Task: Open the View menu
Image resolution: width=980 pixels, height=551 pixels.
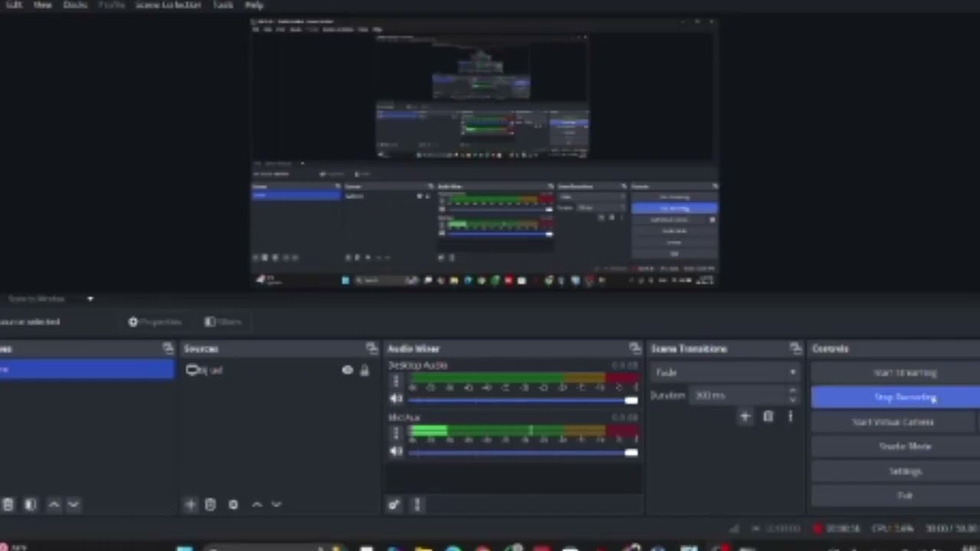Action: pos(42,5)
